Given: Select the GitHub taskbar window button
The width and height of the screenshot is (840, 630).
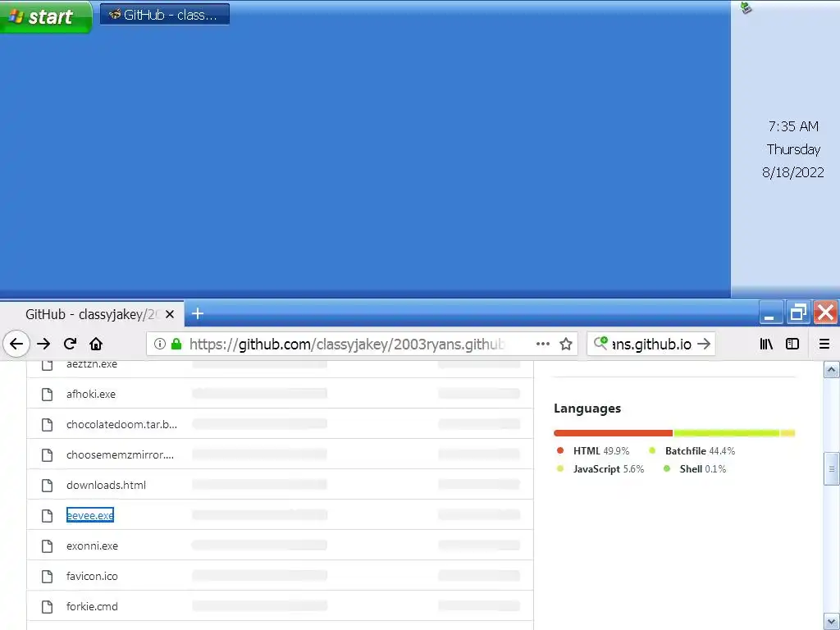Looking at the screenshot, I should pos(164,15).
